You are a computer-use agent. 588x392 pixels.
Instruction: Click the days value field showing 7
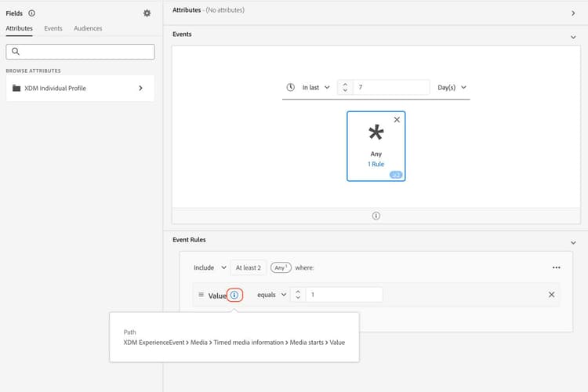pos(391,87)
